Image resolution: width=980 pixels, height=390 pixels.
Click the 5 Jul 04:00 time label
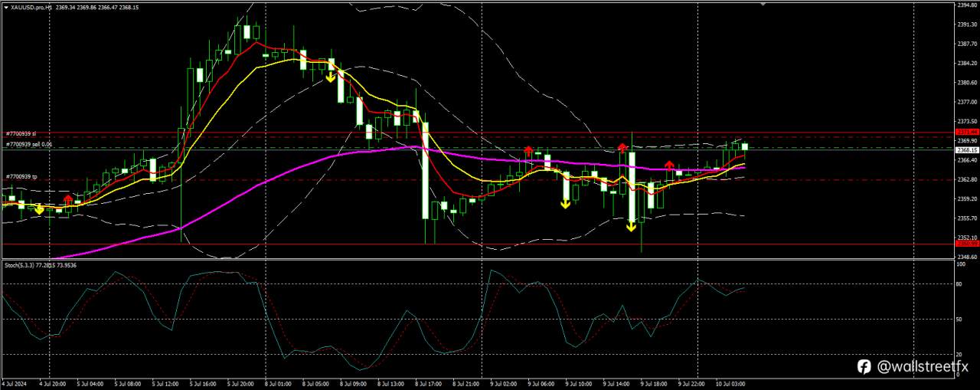(x=91, y=382)
